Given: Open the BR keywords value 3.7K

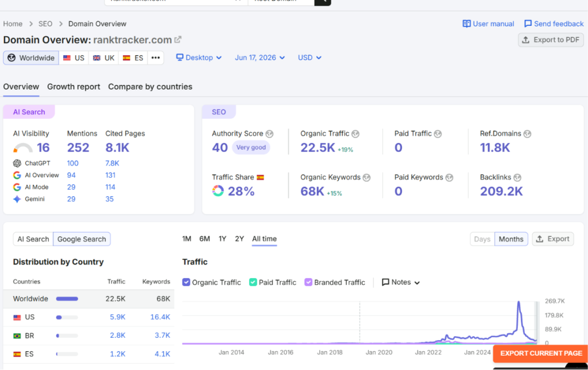Looking at the screenshot, I should click(x=163, y=336).
